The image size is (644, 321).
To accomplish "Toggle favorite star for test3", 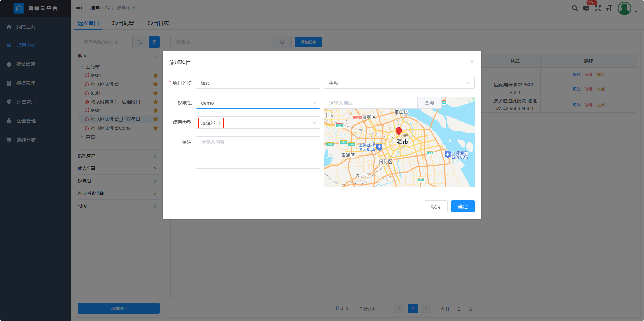I will pyautogui.click(x=156, y=75).
